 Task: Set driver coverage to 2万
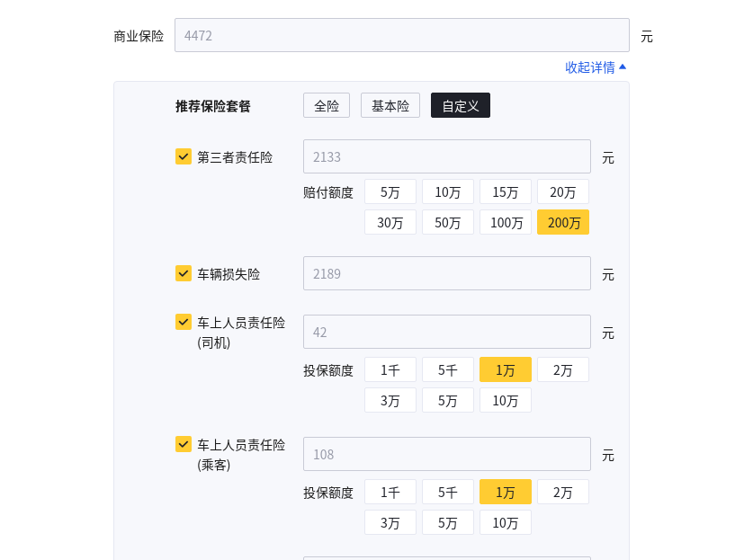tap(563, 370)
